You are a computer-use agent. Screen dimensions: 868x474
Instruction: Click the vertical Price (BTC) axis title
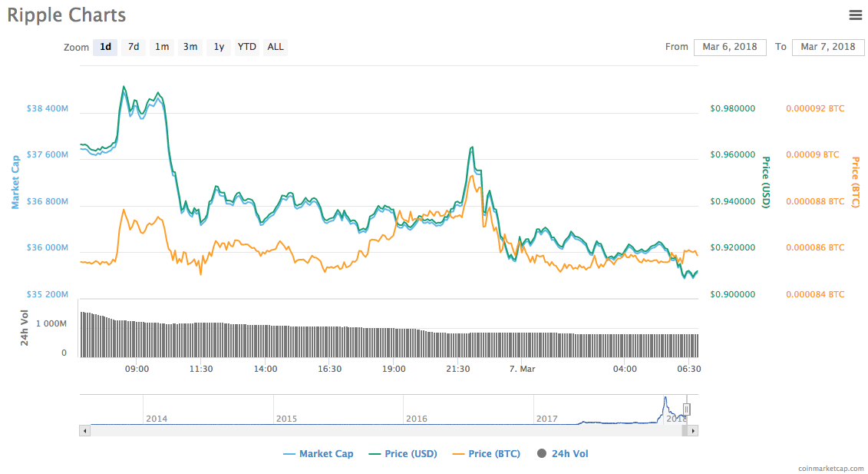pyautogui.click(x=855, y=182)
